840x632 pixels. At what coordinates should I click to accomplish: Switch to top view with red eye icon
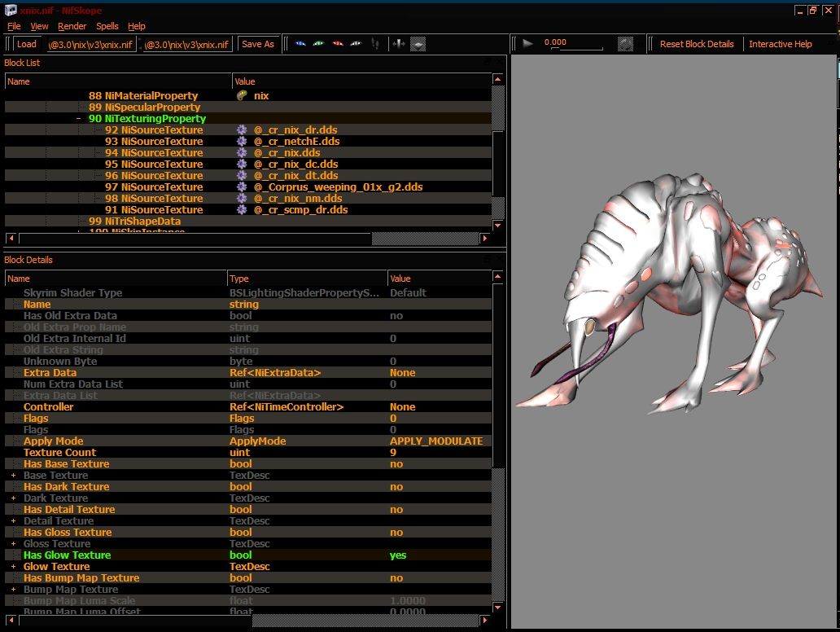click(x=338, y=44)
